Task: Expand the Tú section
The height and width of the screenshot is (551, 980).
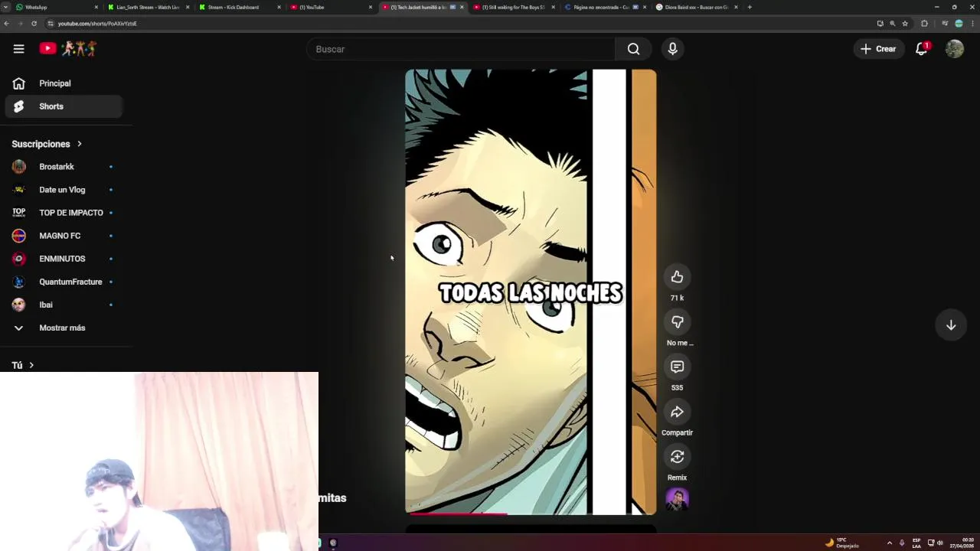Action: 24,366
